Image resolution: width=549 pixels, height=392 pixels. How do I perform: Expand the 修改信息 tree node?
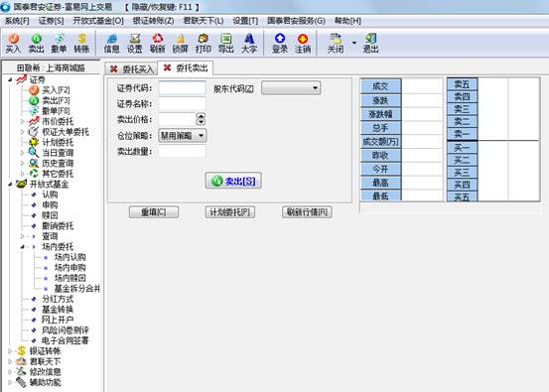(x=10, y=372)
